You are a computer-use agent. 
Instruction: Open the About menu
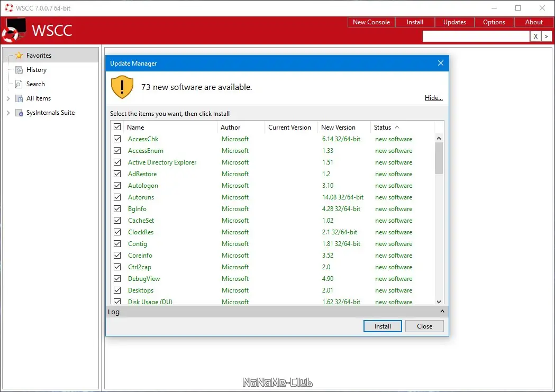[534, 22]
